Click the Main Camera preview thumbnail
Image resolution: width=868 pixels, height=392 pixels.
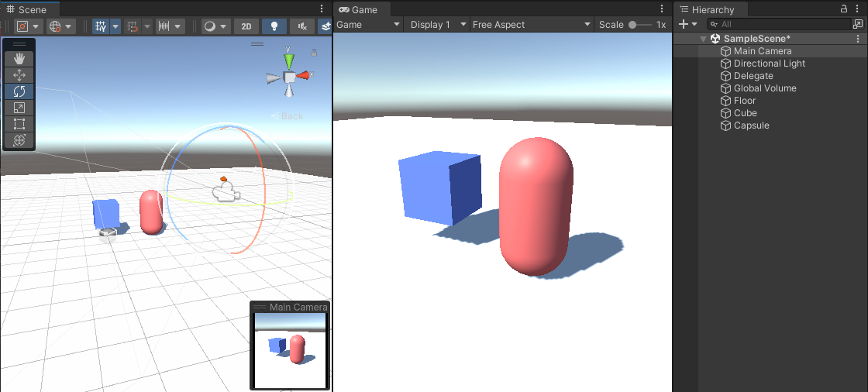pos(290,350)
